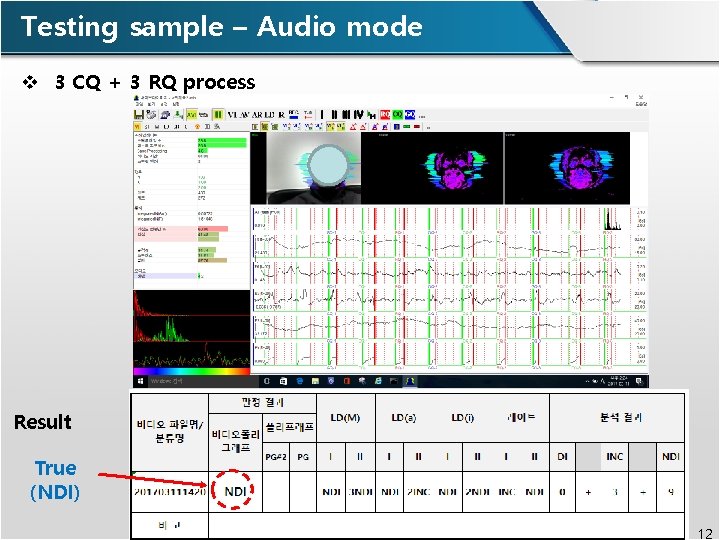Click the 20170311142 file name cell

pos(170,492)
